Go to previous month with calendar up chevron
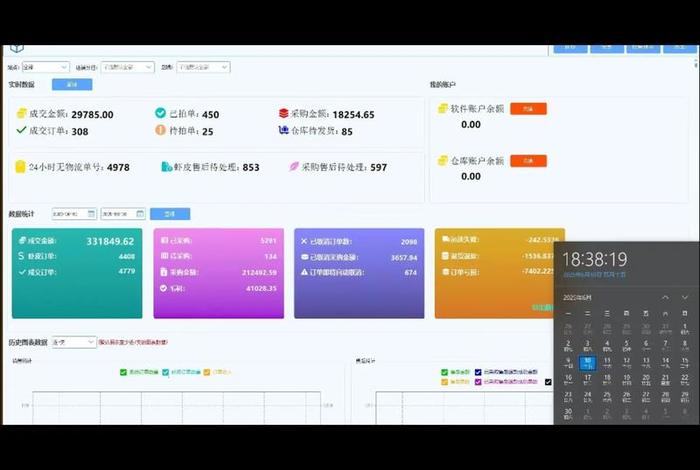 665,297
